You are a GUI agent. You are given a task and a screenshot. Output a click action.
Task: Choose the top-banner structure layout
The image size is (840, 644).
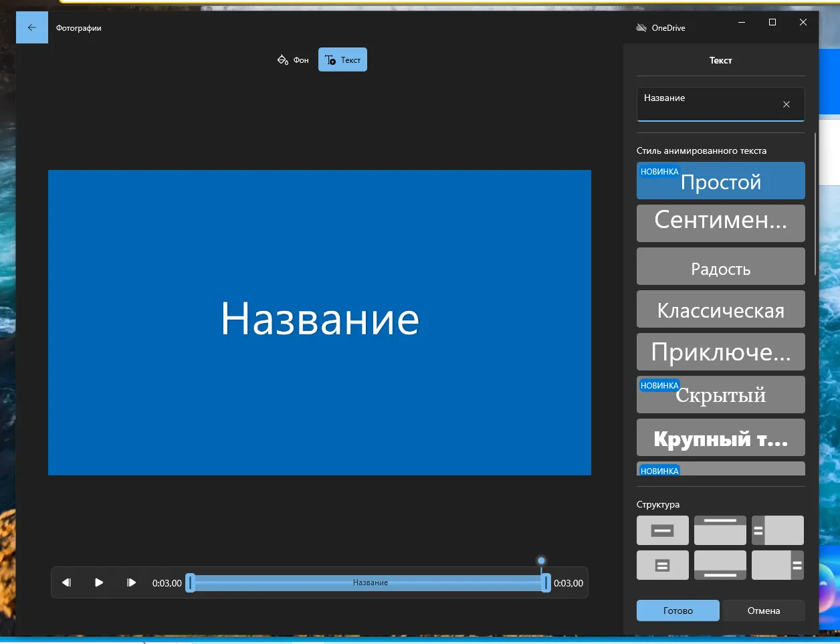click(x=720, y=530)
